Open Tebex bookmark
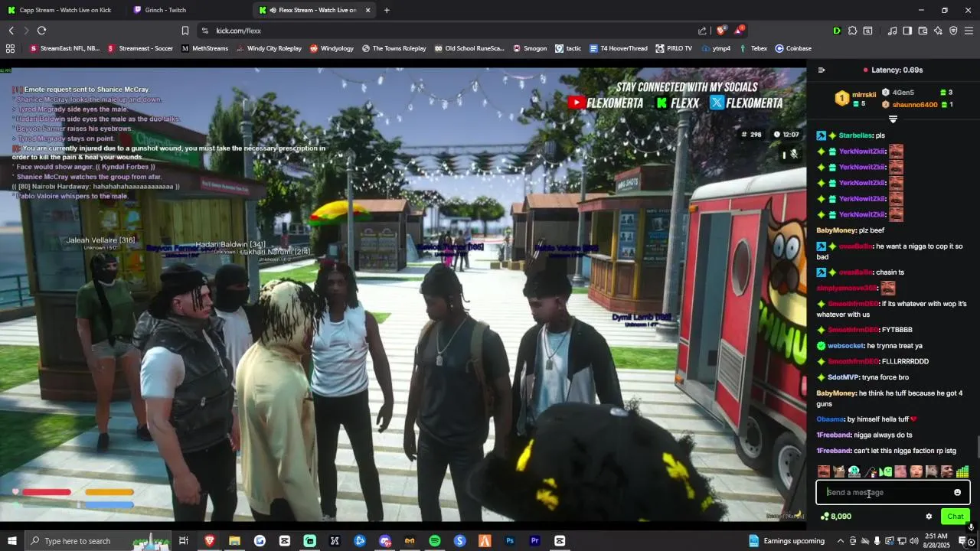980x551 pixels. click(x=753, y=48)
